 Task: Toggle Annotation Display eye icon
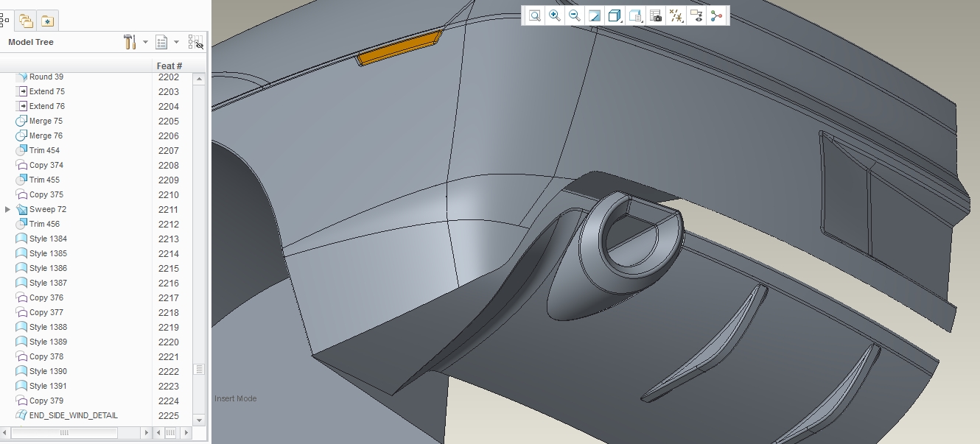point(697,15)
